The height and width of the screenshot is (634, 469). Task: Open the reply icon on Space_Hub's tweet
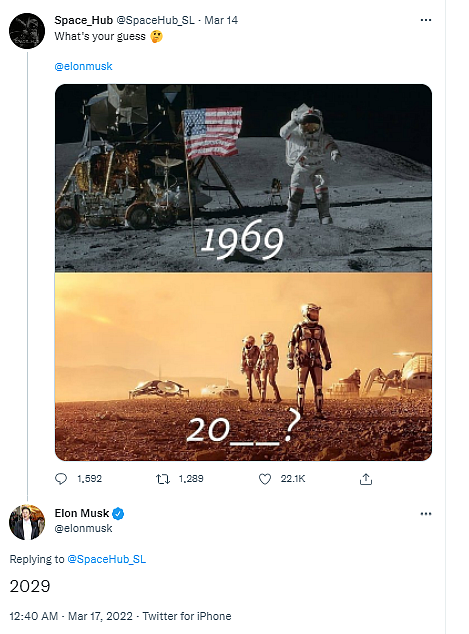pos(61,479)
